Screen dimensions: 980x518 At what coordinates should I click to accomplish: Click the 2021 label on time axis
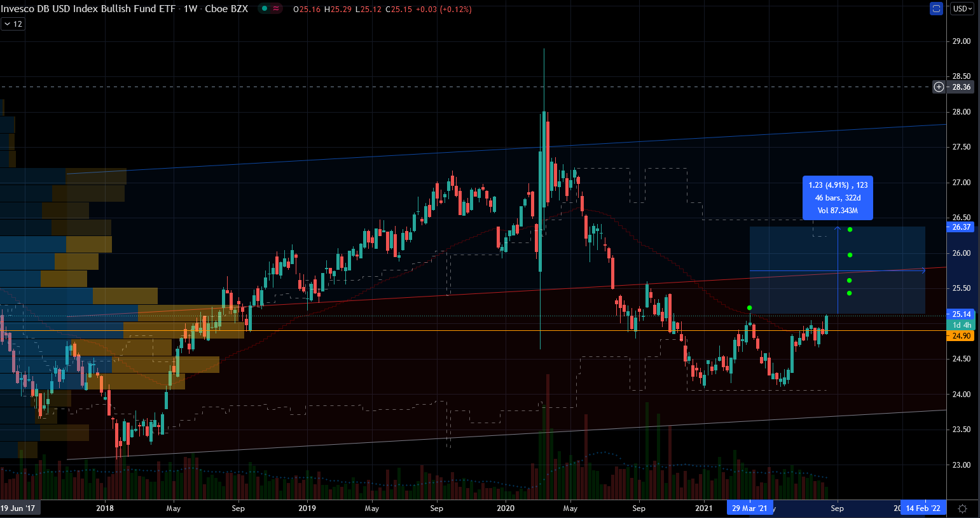pyautogui.click(x=704, y=508)
